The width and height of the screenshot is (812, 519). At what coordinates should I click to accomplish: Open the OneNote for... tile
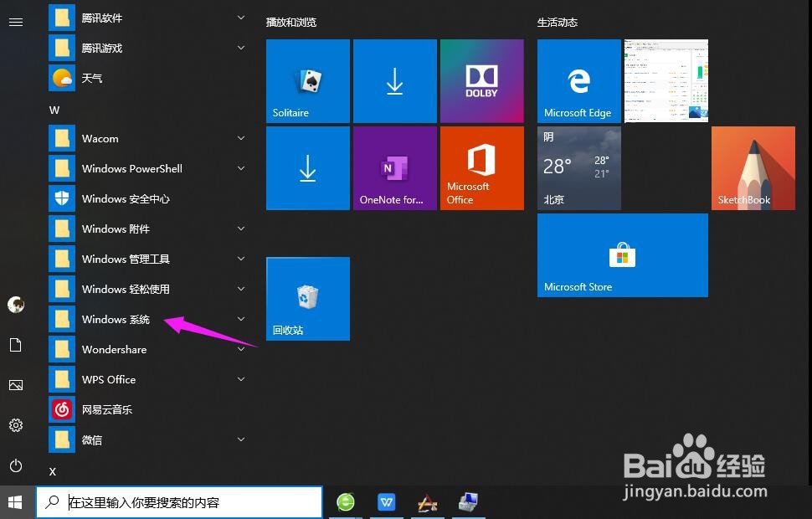tap(394, 167)
